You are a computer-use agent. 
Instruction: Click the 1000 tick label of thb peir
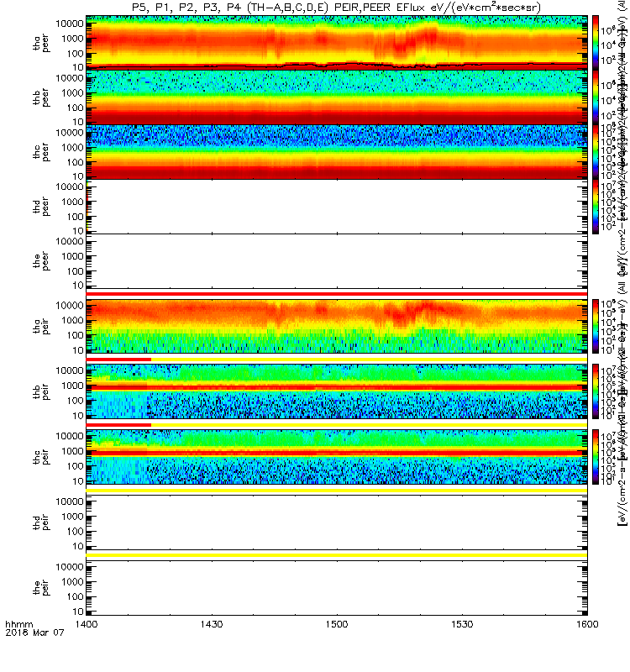click(x=72, y=386)
